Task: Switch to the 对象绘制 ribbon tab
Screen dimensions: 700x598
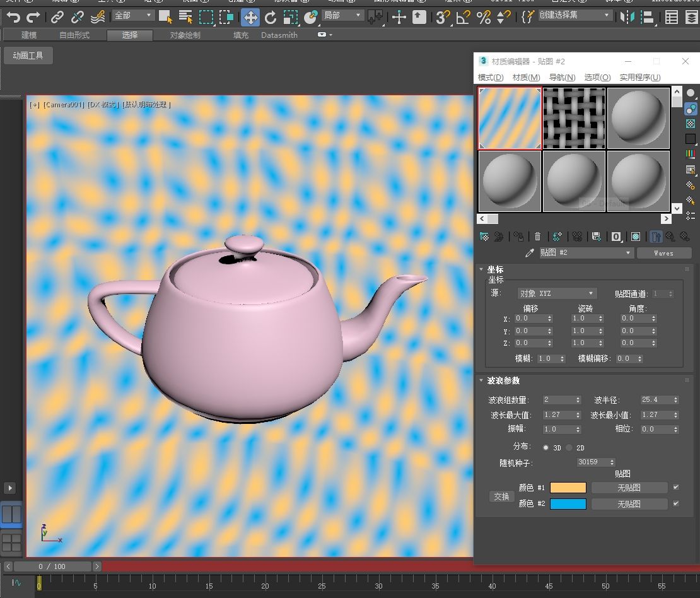Action: [185, 35]
